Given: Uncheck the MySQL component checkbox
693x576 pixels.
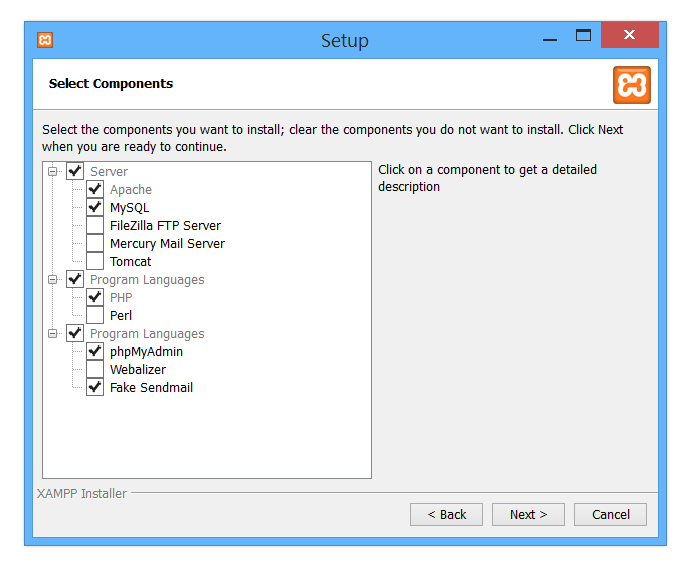Looking at the screenshot, I should click(95, 208).
